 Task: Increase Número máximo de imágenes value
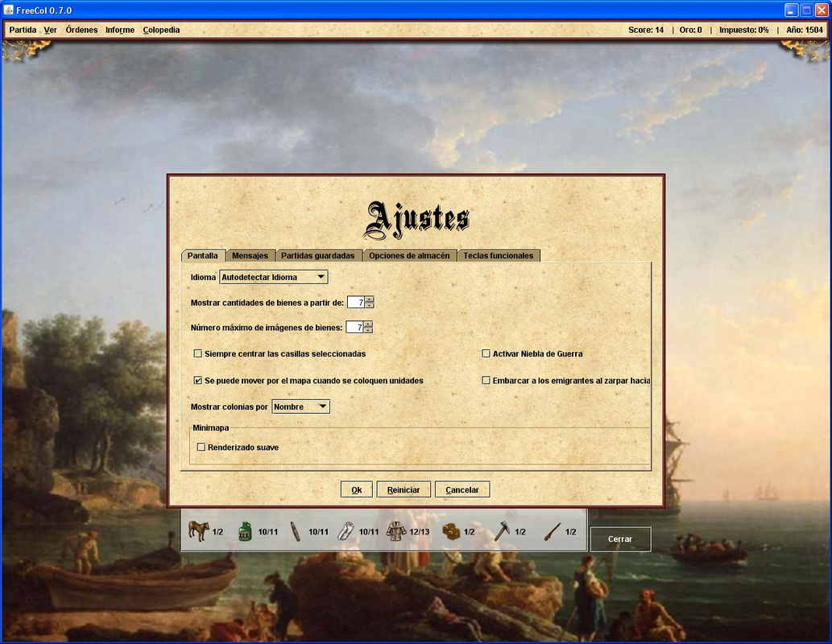(368, 324)
